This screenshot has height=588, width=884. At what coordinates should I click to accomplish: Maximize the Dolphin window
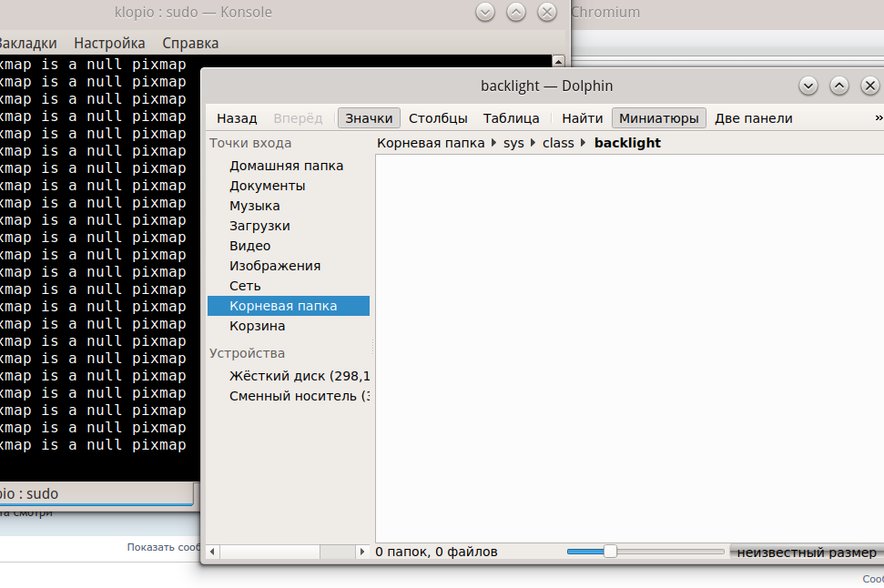point(838,86)
